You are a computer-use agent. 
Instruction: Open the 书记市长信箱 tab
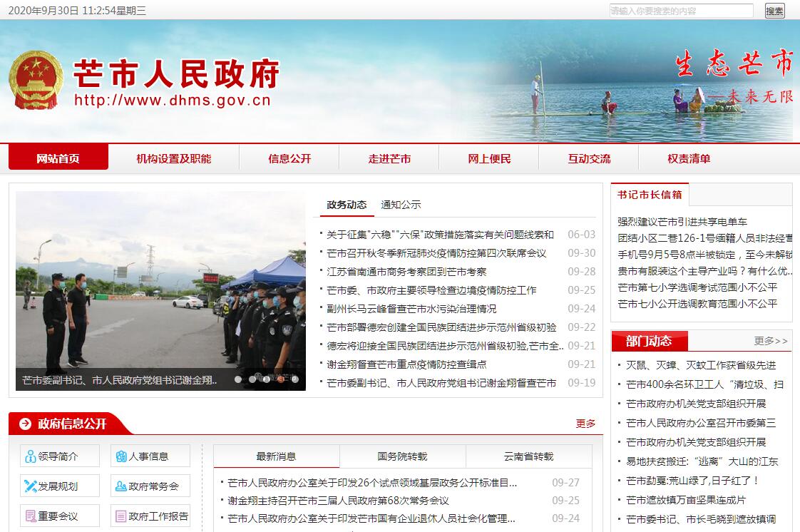(650, 195)
